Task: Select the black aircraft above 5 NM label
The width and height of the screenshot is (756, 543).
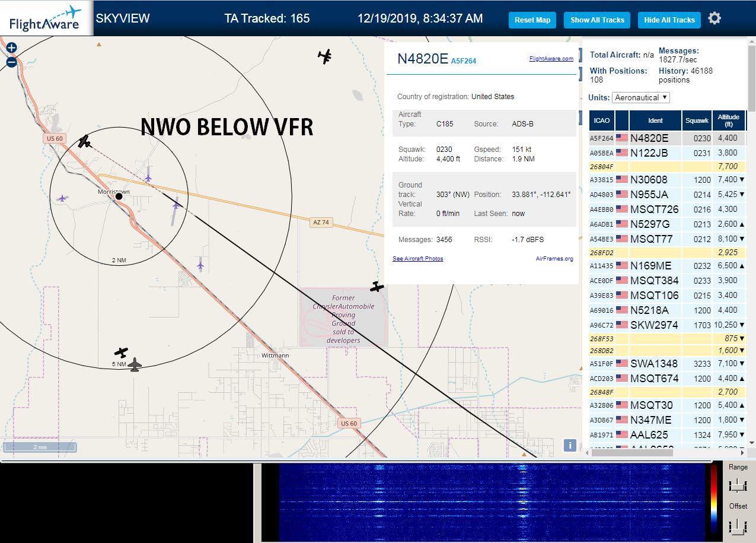Action: 121,353
